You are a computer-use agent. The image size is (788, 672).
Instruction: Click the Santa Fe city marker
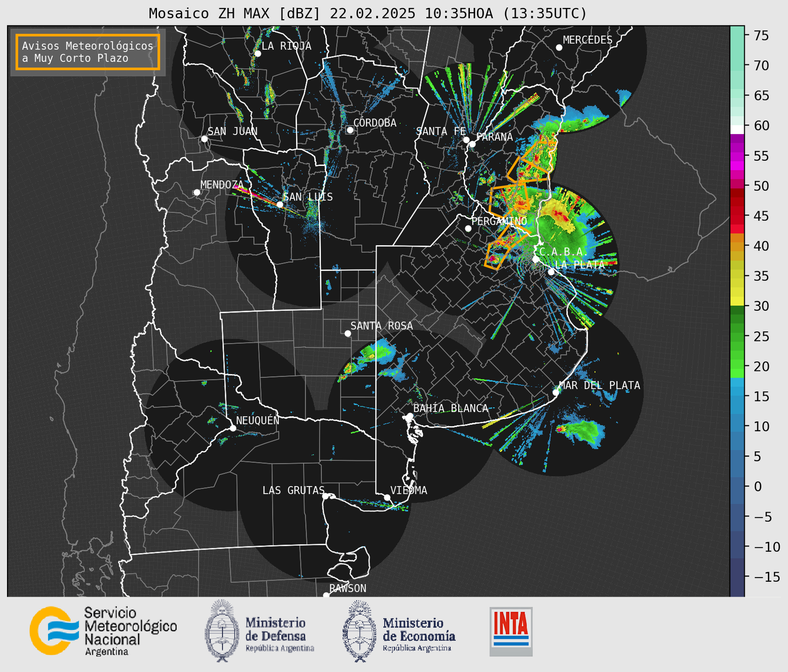click(x=466, y=140)
